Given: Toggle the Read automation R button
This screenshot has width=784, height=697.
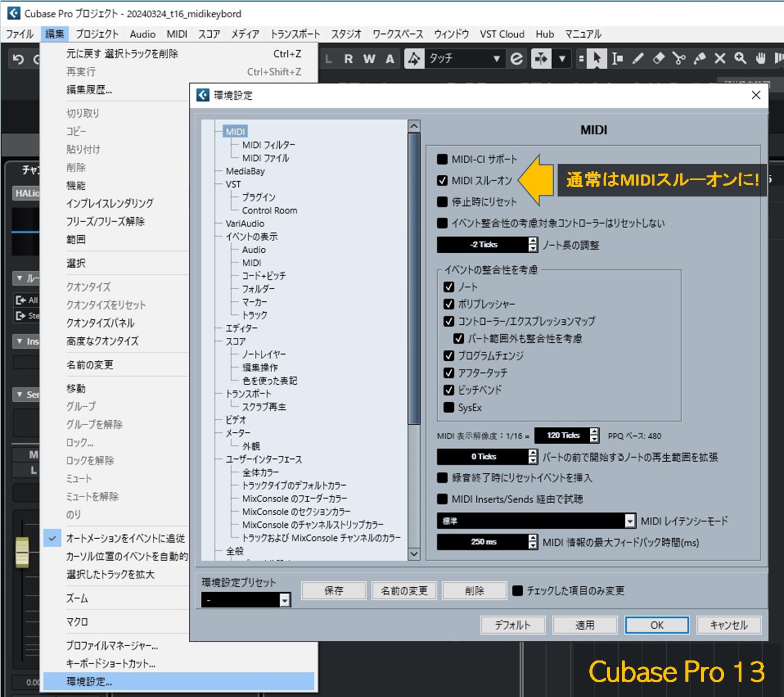Looking at the screenshot, I should coord(349,59).
